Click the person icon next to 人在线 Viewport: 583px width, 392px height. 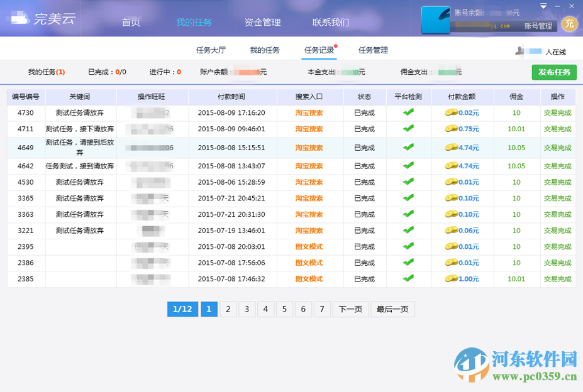pyautogui.click(x=518, y=50)
